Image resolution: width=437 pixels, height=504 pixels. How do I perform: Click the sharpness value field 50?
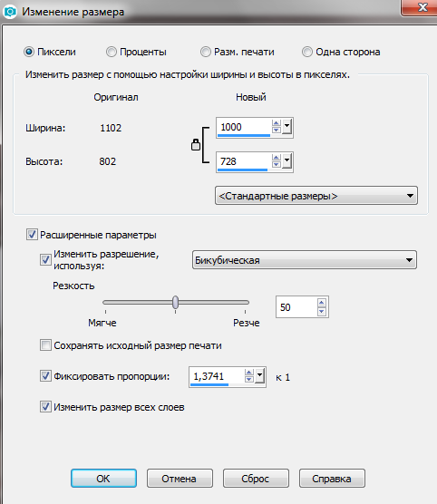(296, 307)
